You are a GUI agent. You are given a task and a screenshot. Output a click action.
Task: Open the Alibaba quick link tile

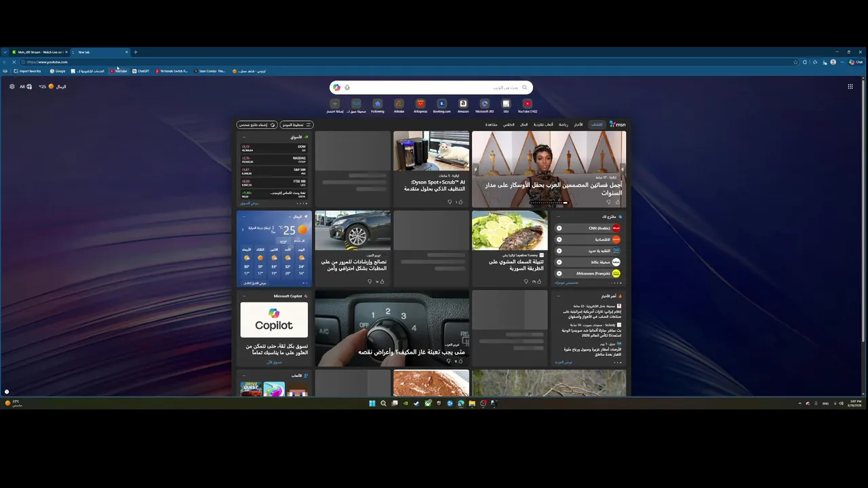[x=399, y=106]
